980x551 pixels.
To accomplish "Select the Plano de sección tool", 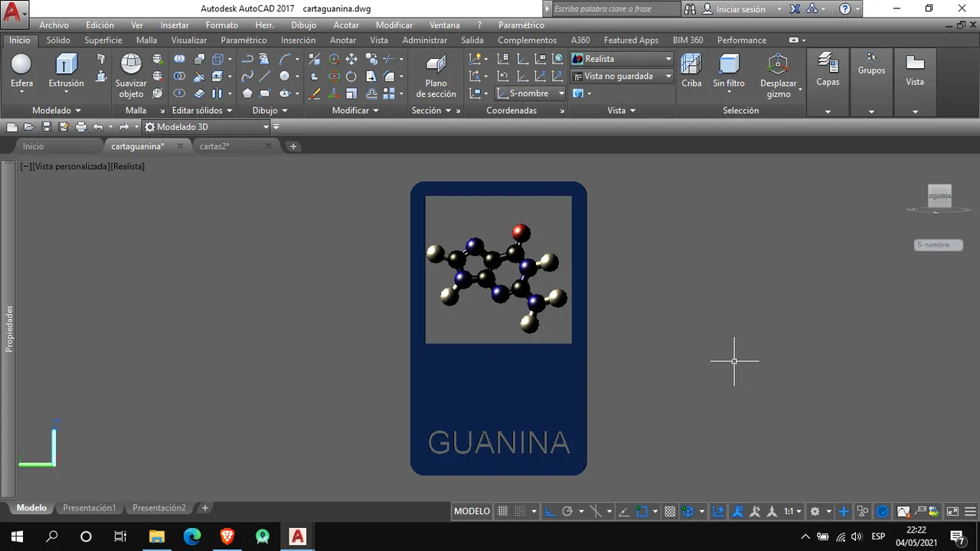I will pos(436,76).
